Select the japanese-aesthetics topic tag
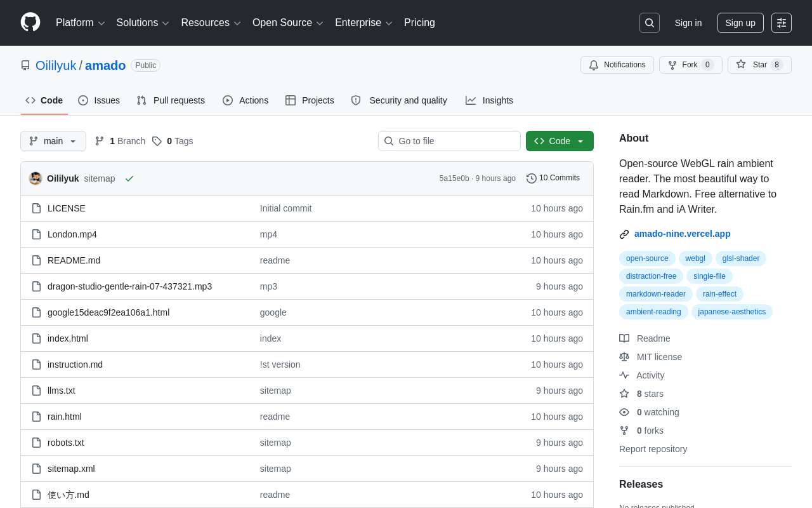 pos(732,312)
